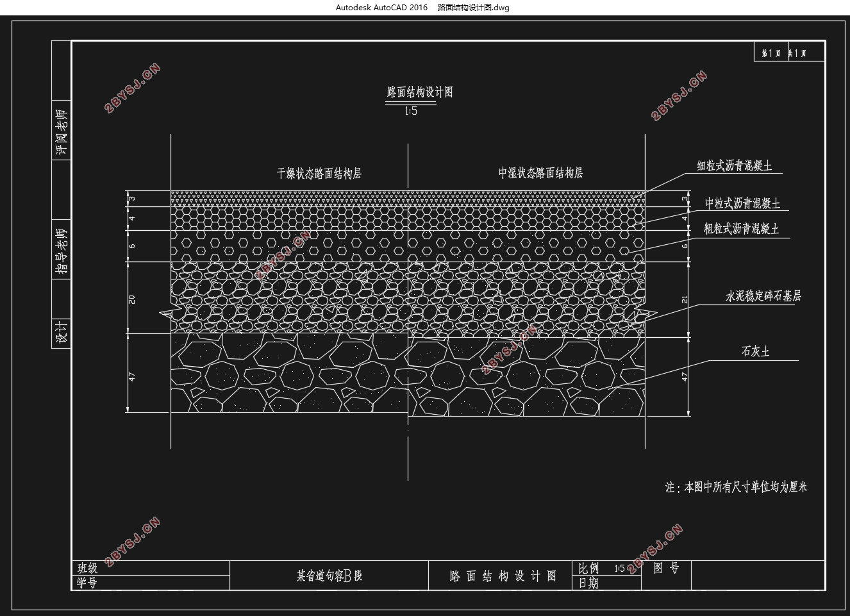Select the 石灰土 annotation text
Viewport: 850px width, 616px height.
755,351
